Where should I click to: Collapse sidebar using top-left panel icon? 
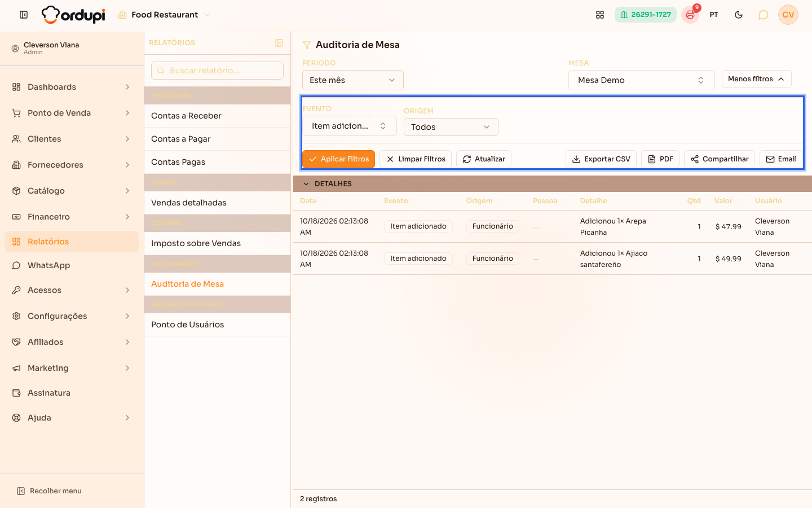pyautogui.click(x=24, y=15)
